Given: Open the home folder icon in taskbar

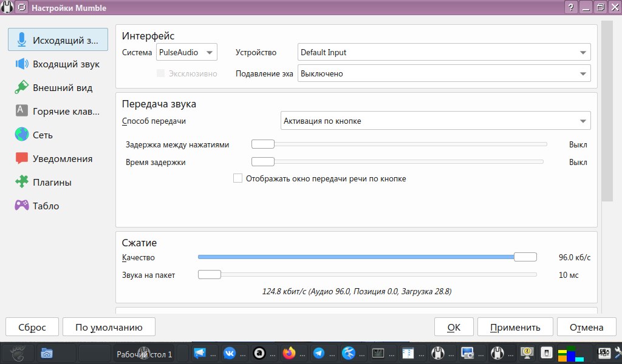Looking at the screenshot, I should 47,353.
